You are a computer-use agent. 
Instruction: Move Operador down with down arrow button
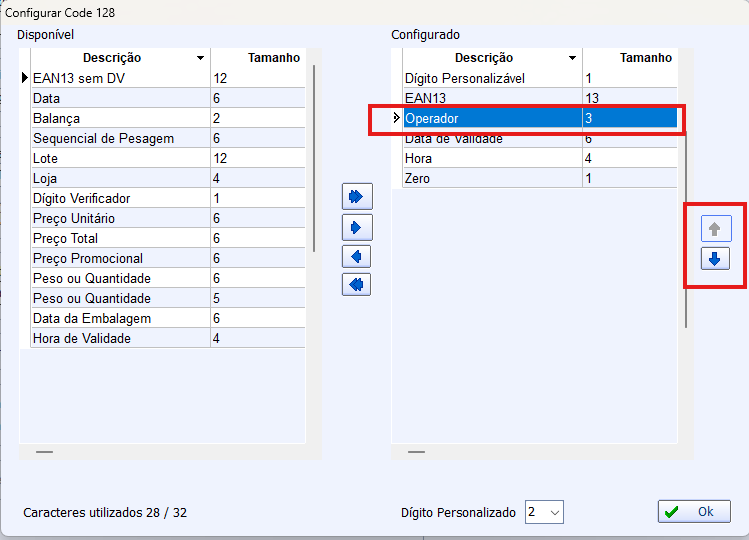(714, 259)
